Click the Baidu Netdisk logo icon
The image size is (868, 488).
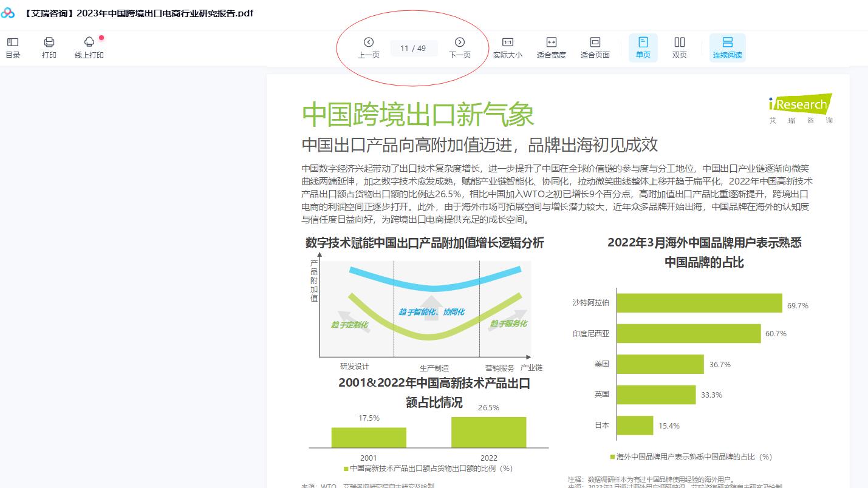[8, 13]
